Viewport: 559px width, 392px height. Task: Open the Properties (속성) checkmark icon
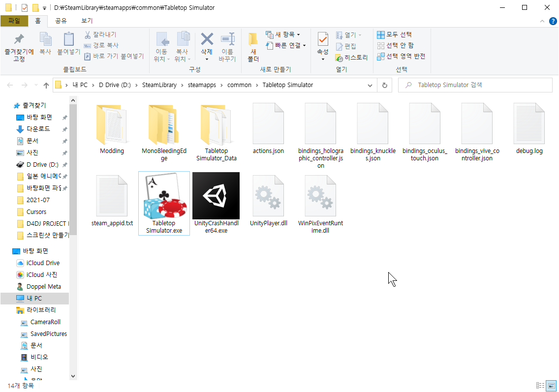(x=323, y=39)
